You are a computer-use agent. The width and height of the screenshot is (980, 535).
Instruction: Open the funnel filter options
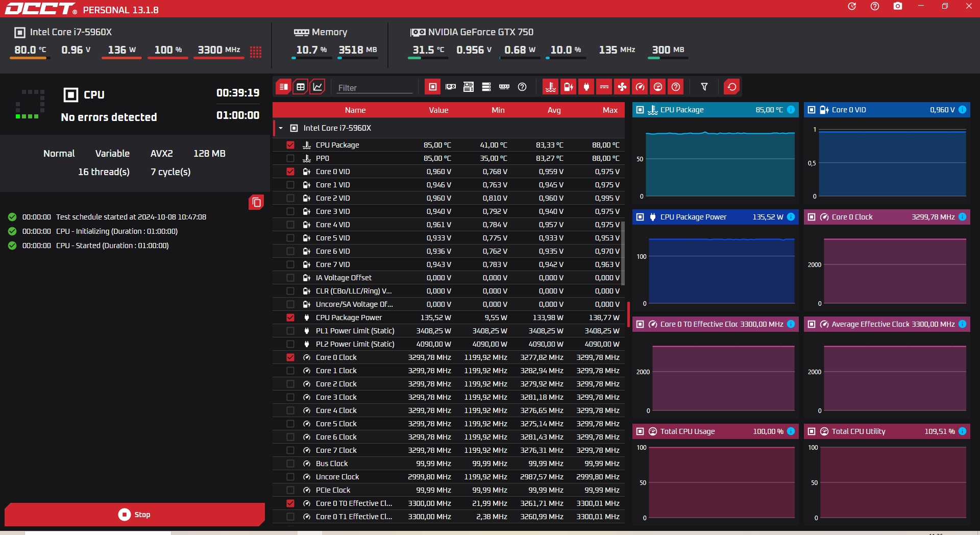click(704, 87)
